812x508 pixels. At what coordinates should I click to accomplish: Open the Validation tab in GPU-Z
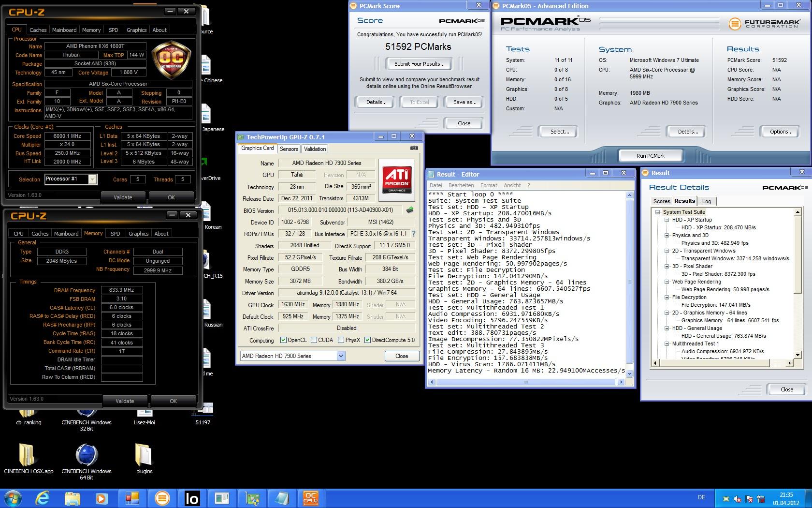point(315,149)
